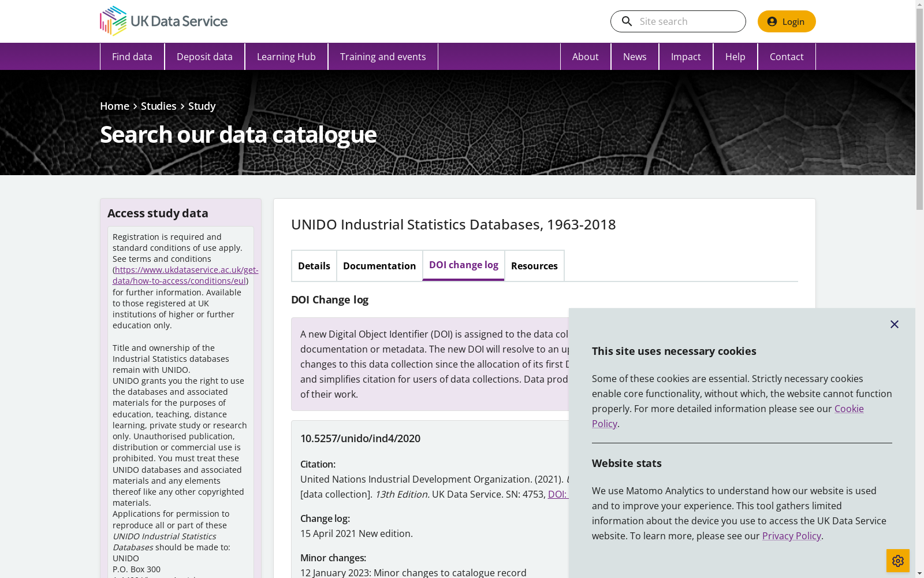924x578 pixels.
Task: Click the 'Access study data' heading
Action: pyautogui.click(x=158, y=213)
